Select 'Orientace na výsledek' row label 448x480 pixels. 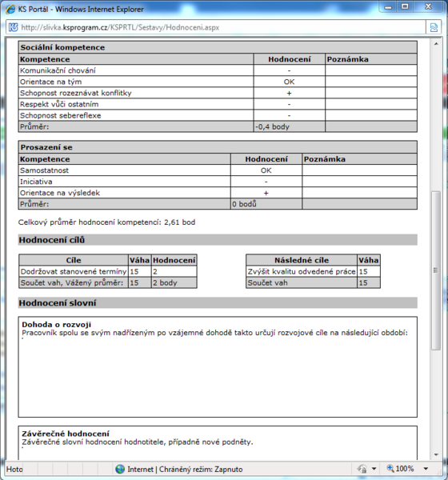(x=60, y=193)
